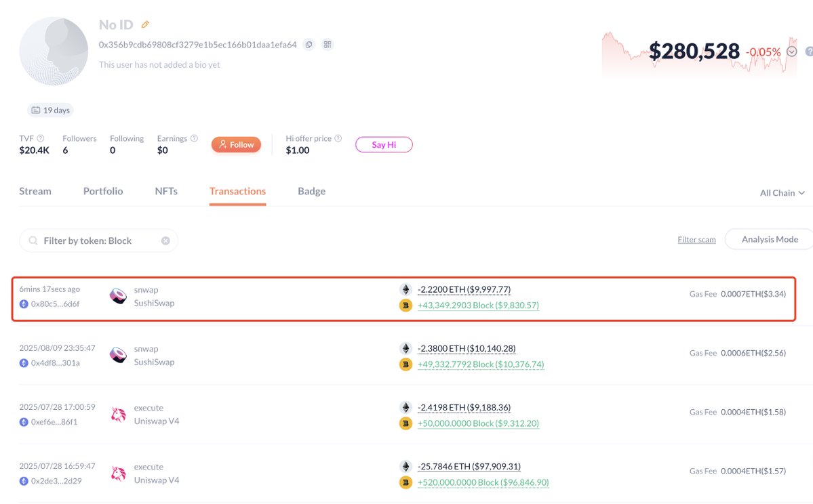Click the Hi offer price help icon
This screenshot has width=813, height=504.
(338, 138)
